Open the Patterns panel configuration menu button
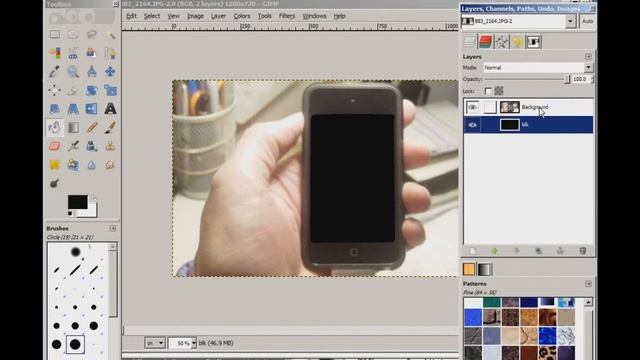This screenshot has width=640, height=360. pos(588,284)
